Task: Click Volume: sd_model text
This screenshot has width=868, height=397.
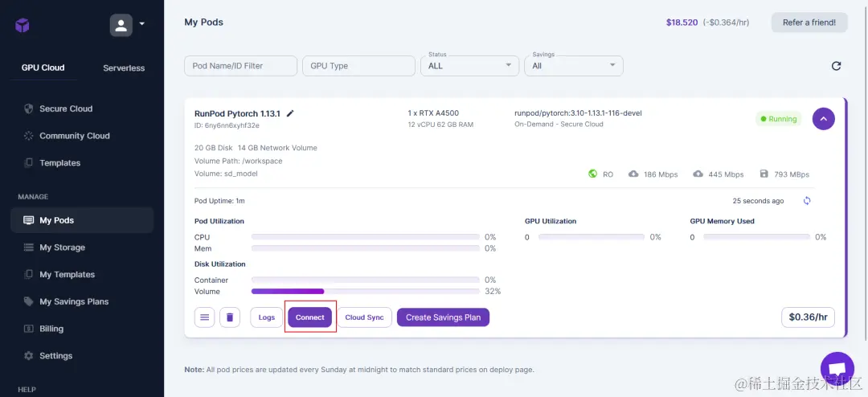Action: tap(226, 174)
